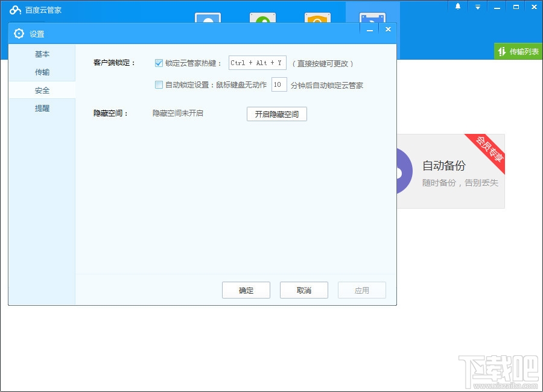This screenshot has width=543, height=392.
Task: Confirm settings with 确定 button
Action: click(246, 290)
